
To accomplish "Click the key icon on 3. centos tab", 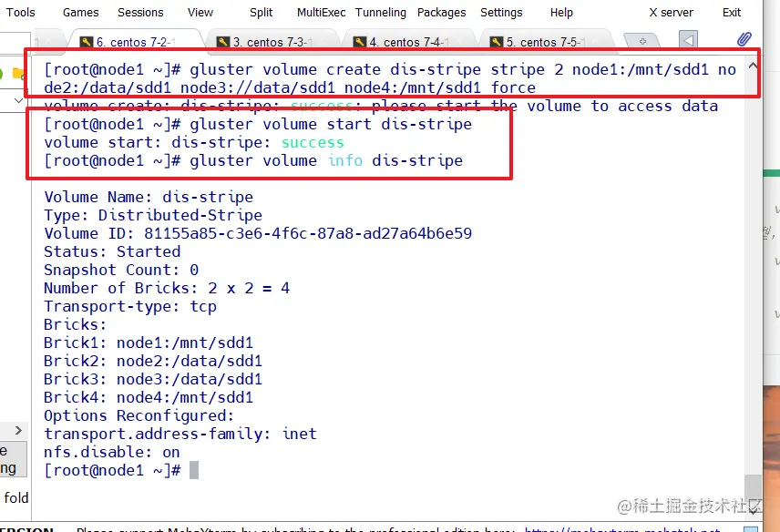I will pyautogui.click(x=223, y=42).
